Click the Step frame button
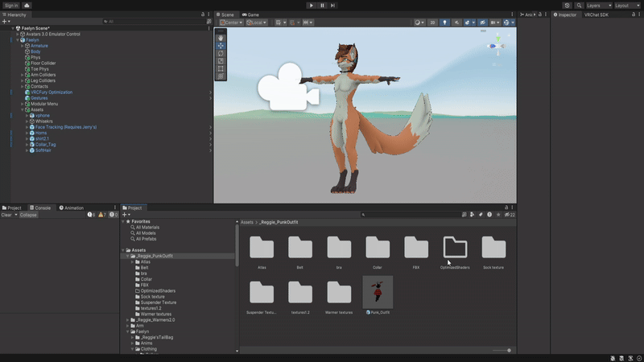Viewport: 644px width, 362px height. point(332,6)
